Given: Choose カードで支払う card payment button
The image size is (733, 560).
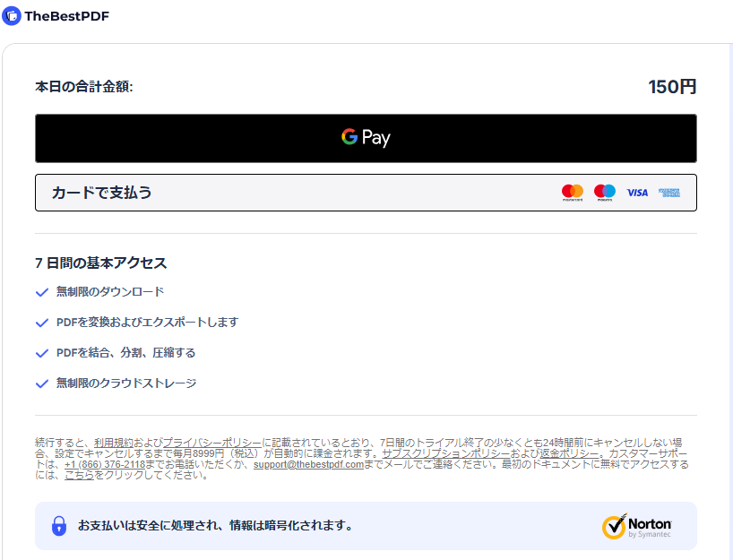Looking at the screenshot, I should pos(366,193).
